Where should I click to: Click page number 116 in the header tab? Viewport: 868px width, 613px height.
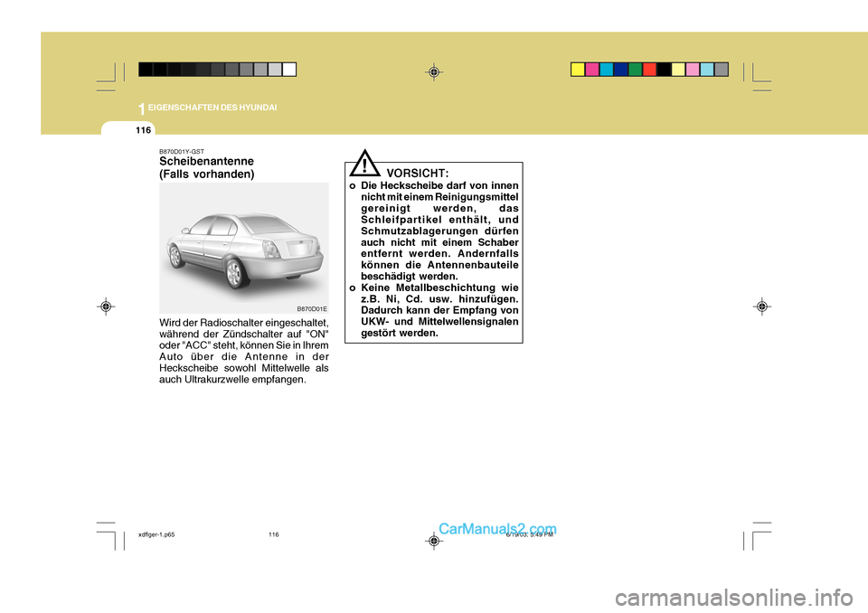click(x=144, y=130)
